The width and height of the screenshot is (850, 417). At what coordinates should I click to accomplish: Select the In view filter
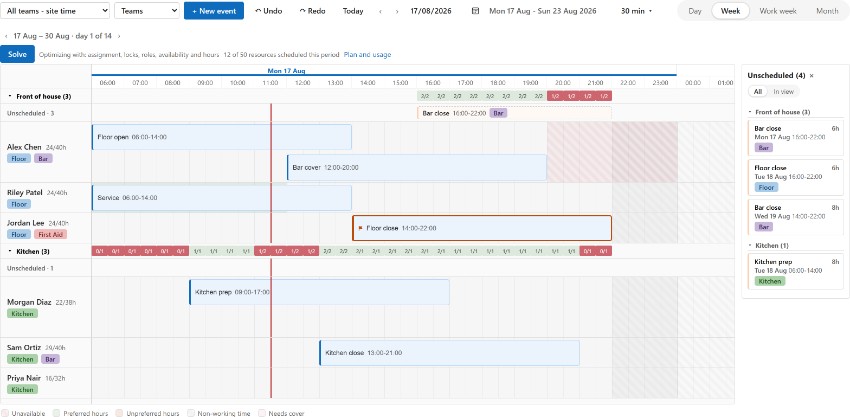click(783, 92)
